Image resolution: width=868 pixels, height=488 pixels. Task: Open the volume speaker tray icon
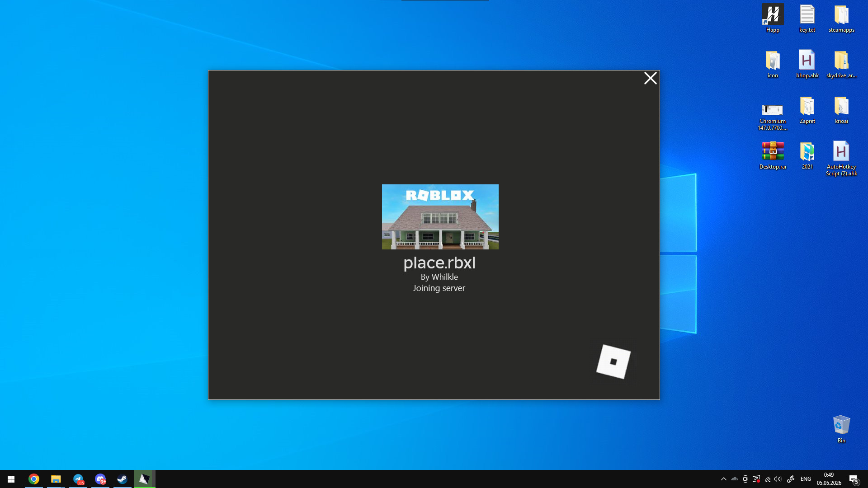tap(778, 479)
